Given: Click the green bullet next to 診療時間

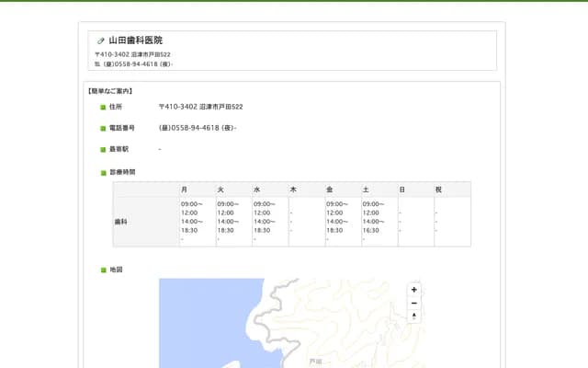Looking at the screenshot, I should pos(103,173).
